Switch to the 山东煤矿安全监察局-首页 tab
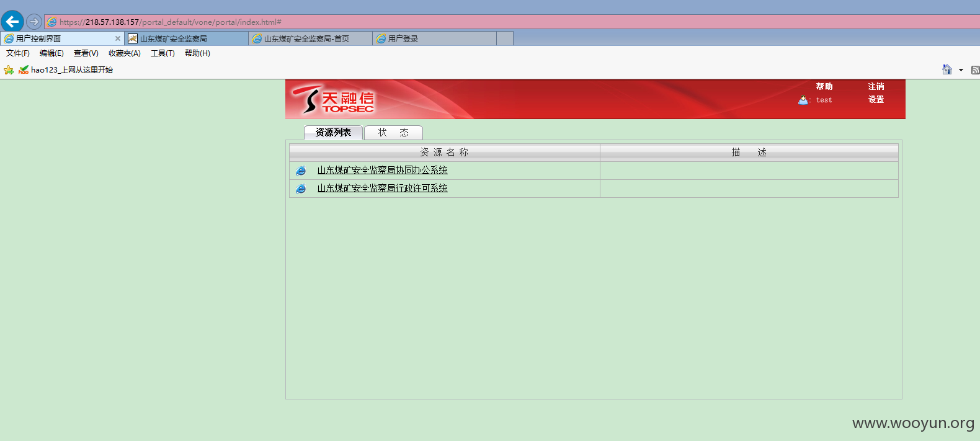The width and height of the screenshot is (980, 441). 310,38
